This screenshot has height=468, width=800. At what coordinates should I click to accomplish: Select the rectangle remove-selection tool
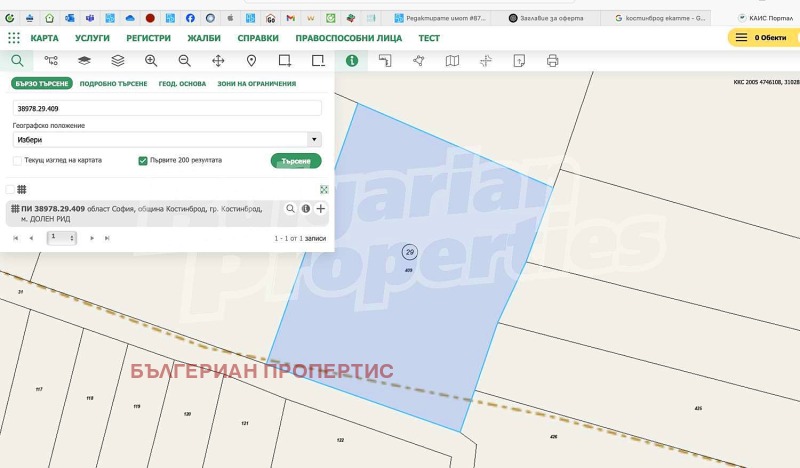tap(318, 61)
